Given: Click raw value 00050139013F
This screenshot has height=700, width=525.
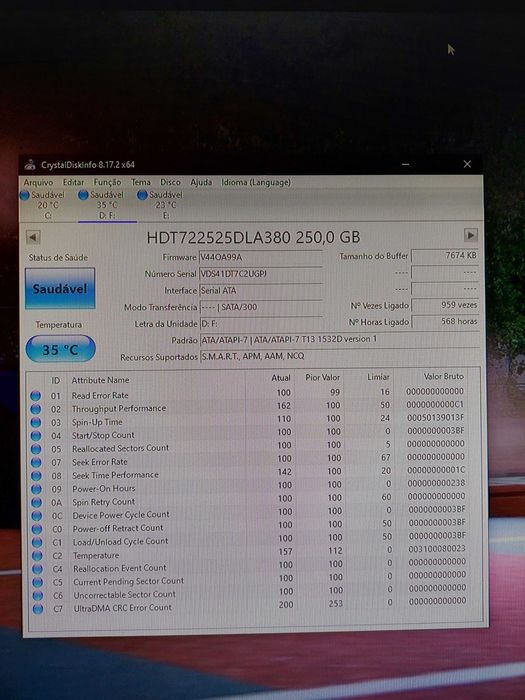Looking at the screenshot, I should pos(436,418).
